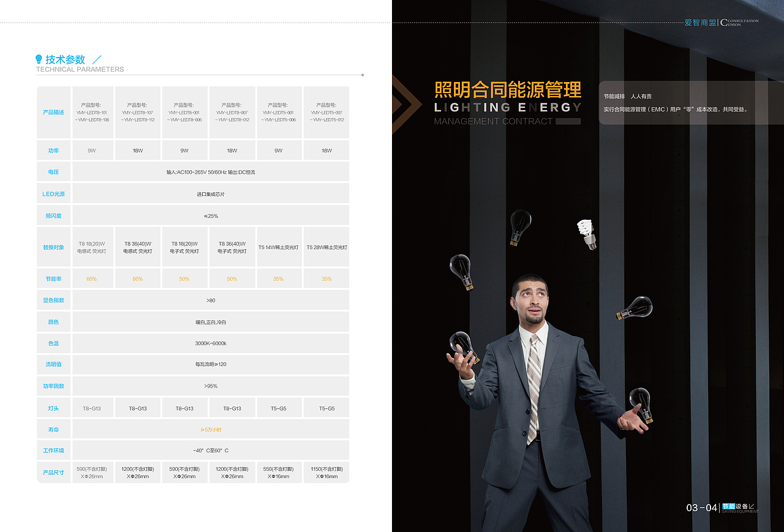
Task: Select the 工作环境 row header
Action: tap(53, 451)
